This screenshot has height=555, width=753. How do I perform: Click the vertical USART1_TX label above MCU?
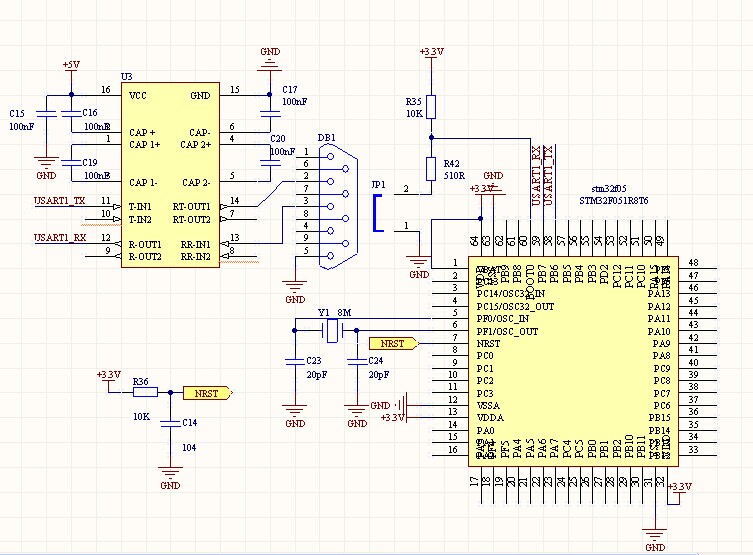click(x=548, y=175)
